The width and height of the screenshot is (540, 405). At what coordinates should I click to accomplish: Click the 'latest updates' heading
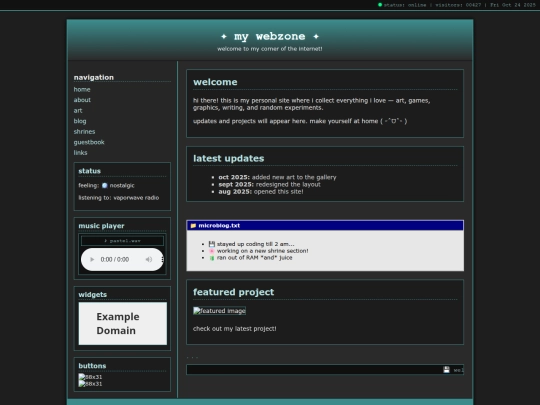click(229, 158)
